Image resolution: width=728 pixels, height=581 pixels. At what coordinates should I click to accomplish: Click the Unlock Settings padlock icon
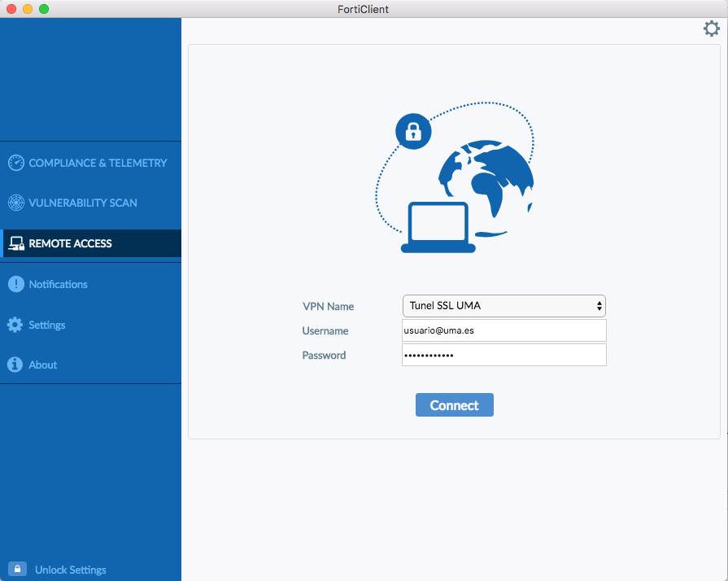coord(17,569)
